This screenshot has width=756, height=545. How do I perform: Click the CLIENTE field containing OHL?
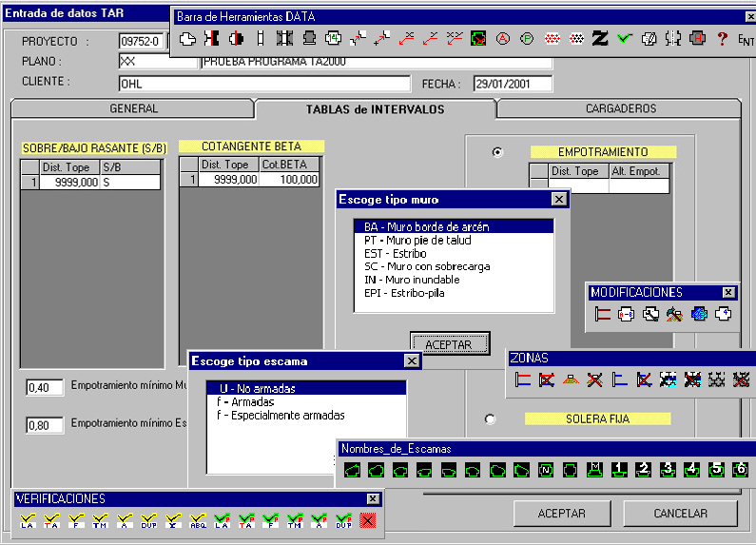pyautogui.click(x=264, y=84)
